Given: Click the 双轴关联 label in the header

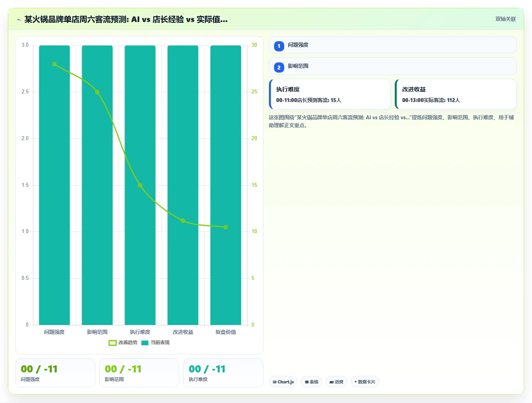Looking at the screenshot, I should pyautogui.click(x=505, y=19).
